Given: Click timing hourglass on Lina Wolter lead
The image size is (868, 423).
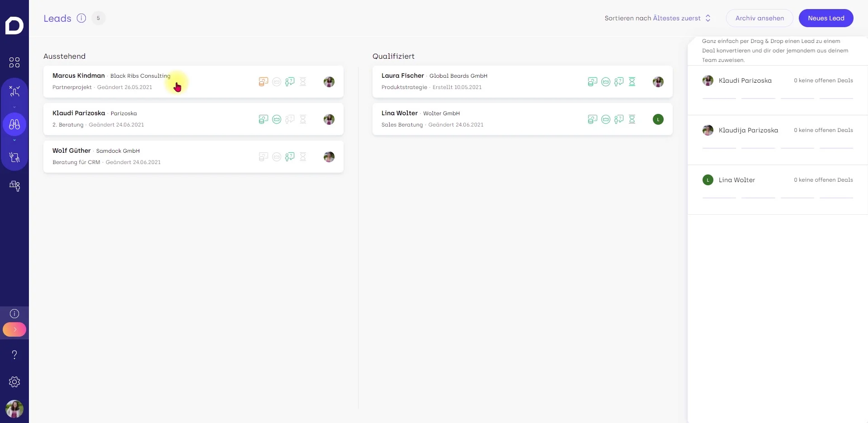Looking at the screenshot, I should 632,119.
